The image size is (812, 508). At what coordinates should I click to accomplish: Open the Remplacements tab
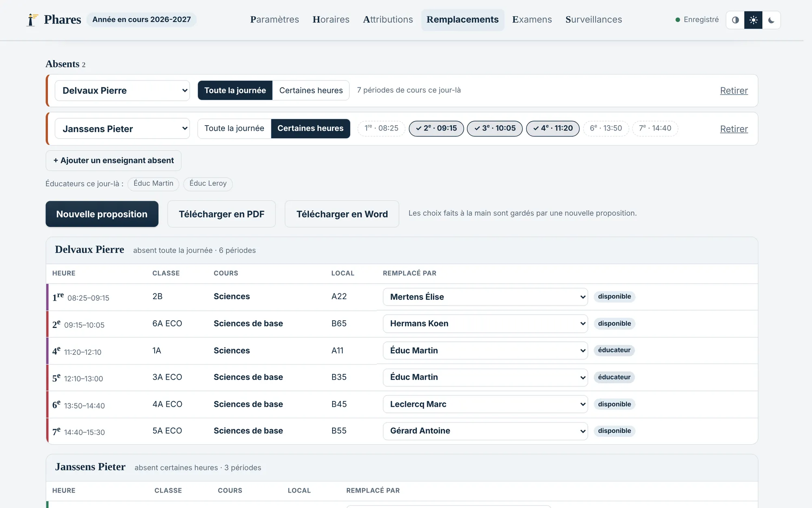pos(462,20)
